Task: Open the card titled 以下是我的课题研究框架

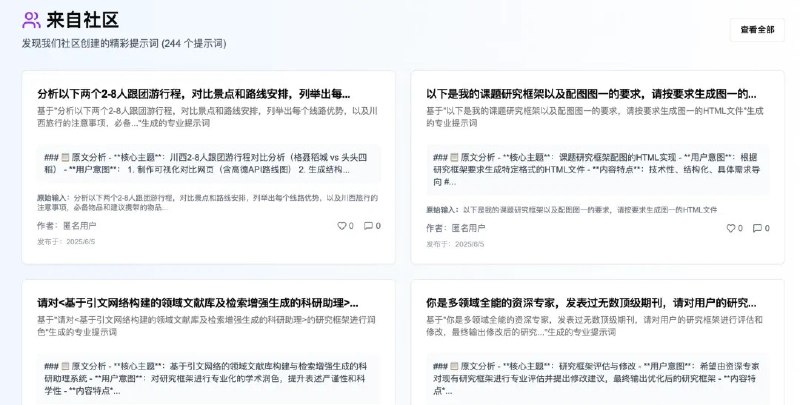Action: (591, 94)
